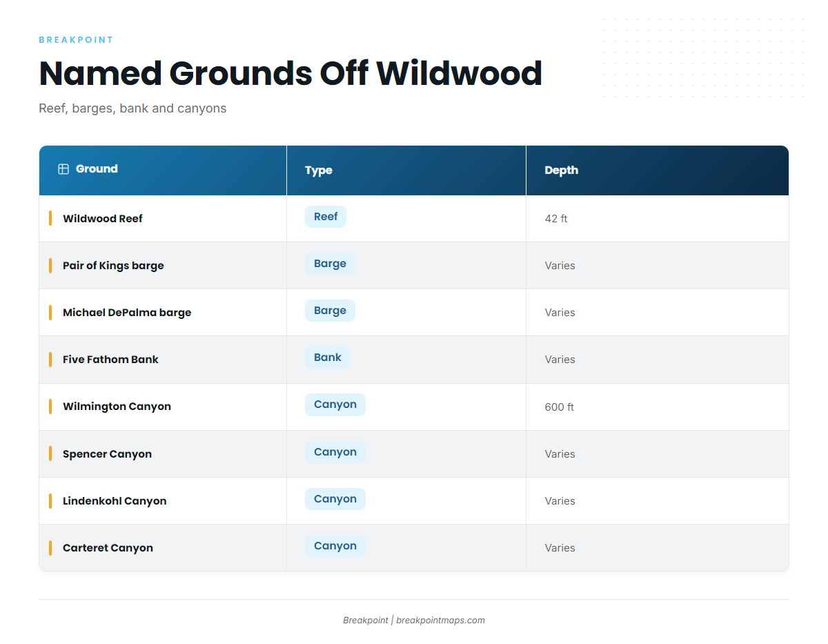Click the Named Grounds Off Wildwood title
Viewport: 828px width, 644px height.
point(290,73)
